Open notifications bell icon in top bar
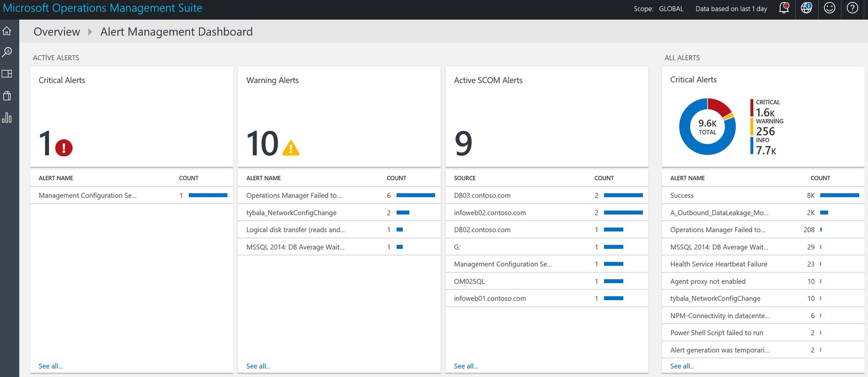Viewport: 868px width, 377px height. click(x=784, y=8)
